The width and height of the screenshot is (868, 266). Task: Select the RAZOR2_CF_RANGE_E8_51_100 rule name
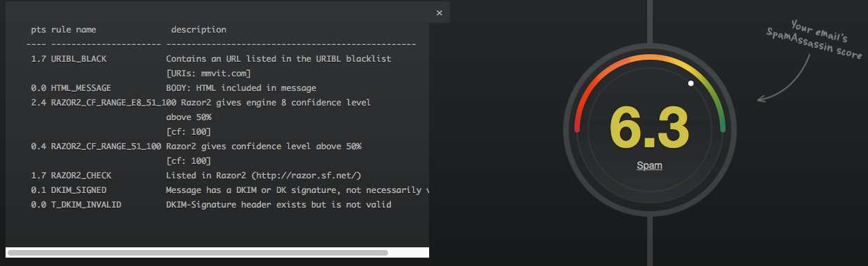pyautogui.click(x=114, y=103)
